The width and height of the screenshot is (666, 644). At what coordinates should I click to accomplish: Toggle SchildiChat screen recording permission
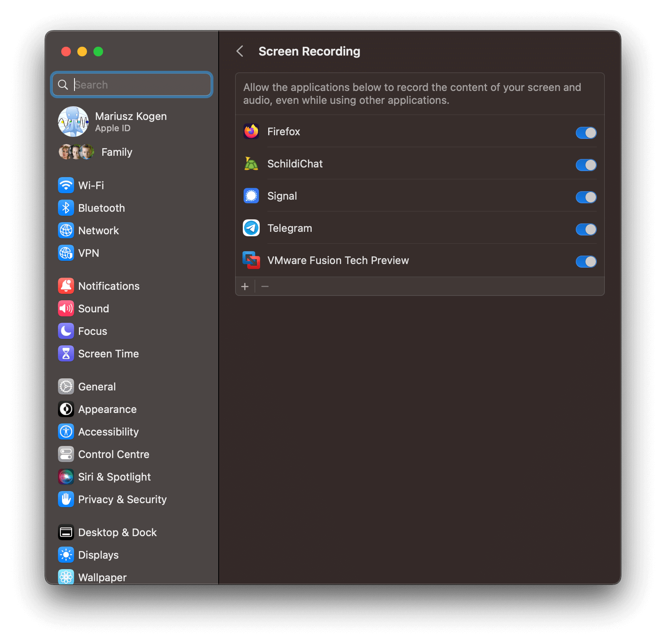coord(586,165)
